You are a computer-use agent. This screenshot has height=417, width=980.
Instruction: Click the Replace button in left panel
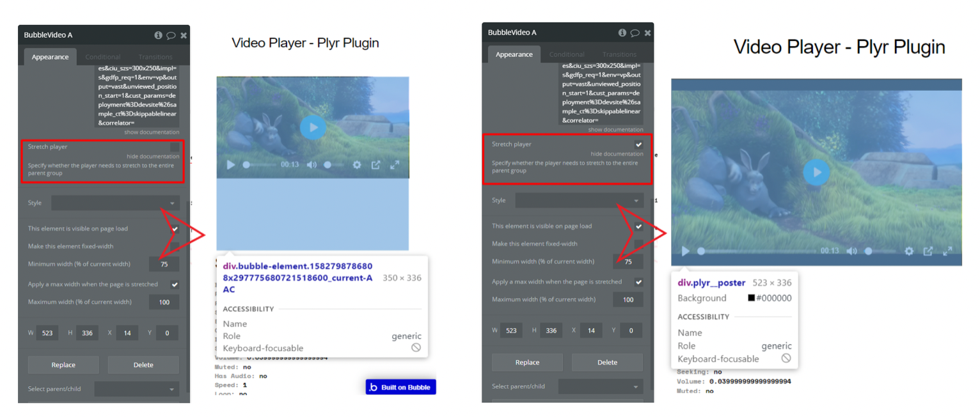pos(63,365)
